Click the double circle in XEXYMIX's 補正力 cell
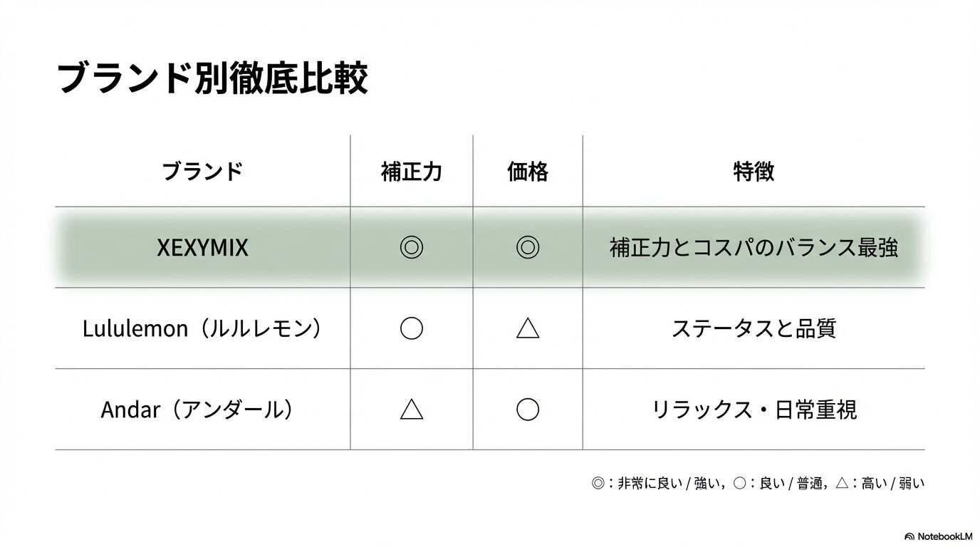Image resolution: width=980 pixels, height=547 pixels. (x=412, y=247)
